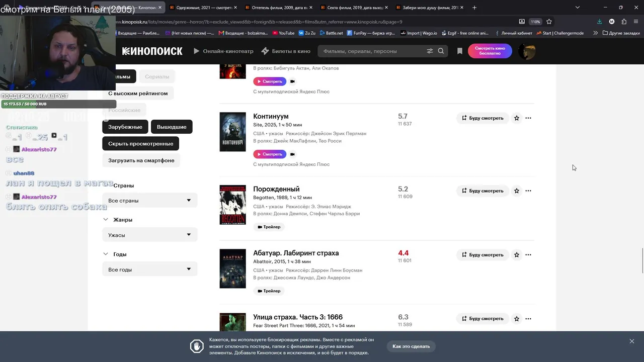The height and width of the screenshot is (362, 644).
Task: Open the YouTube bookmark
Action: (x=283, y=33)
